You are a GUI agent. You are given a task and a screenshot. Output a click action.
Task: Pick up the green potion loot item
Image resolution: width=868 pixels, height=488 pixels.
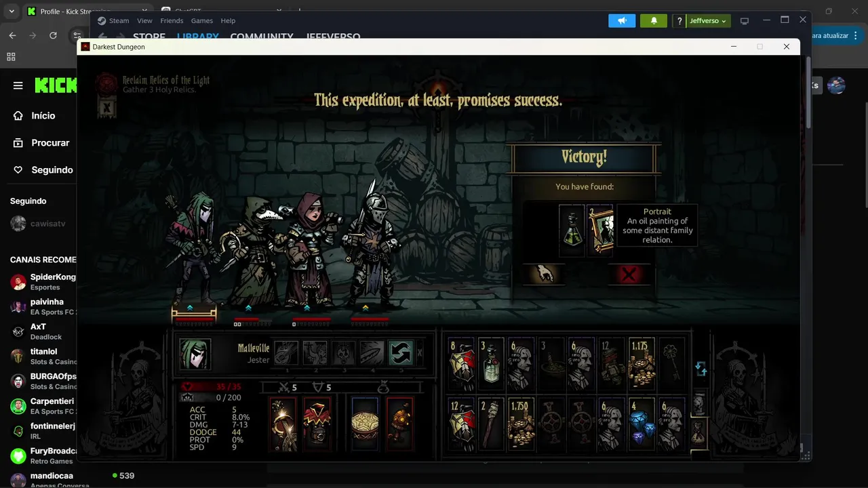(572, 230)
